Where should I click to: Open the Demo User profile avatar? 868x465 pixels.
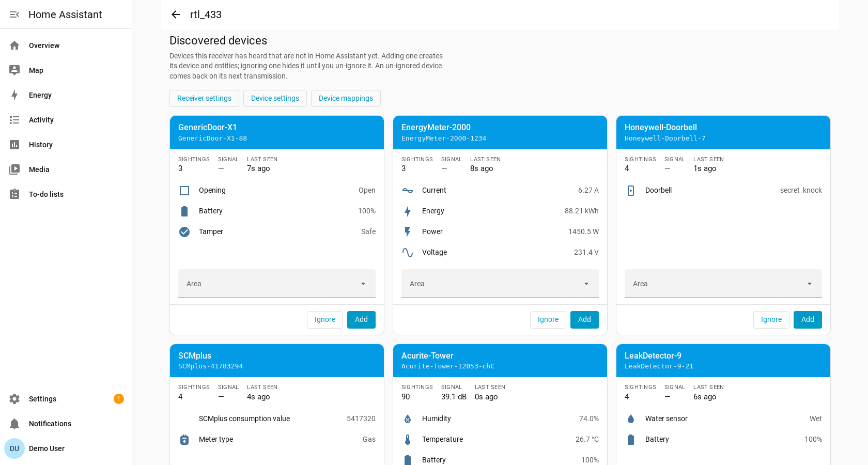pyautogui.click(x=14, y=448)
